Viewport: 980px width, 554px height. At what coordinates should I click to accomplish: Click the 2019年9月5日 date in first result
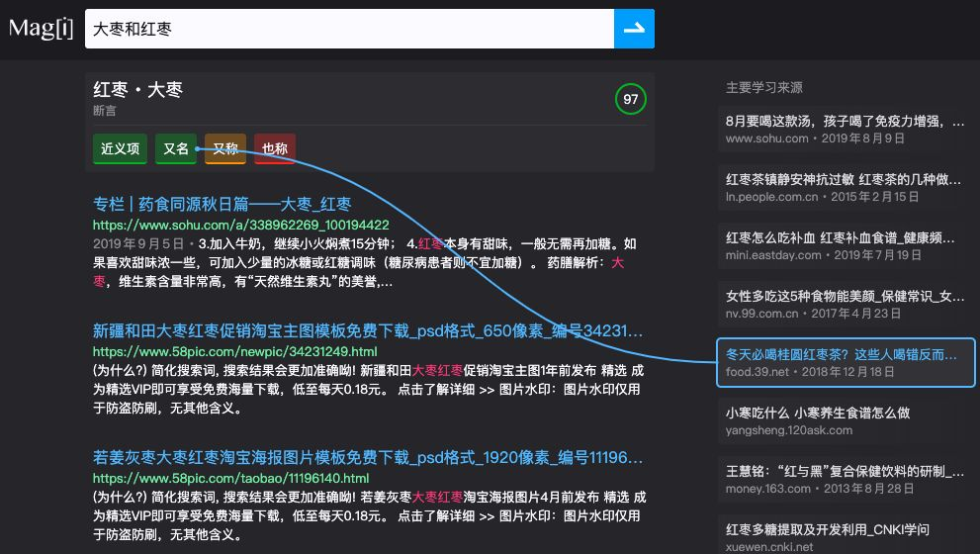[x=138, y=244]
